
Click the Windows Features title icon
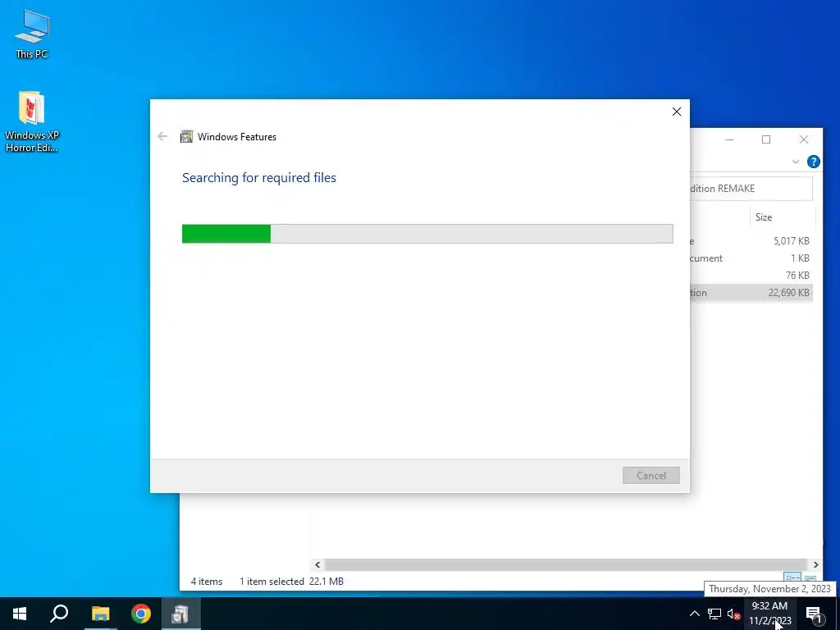click(186, 137)
